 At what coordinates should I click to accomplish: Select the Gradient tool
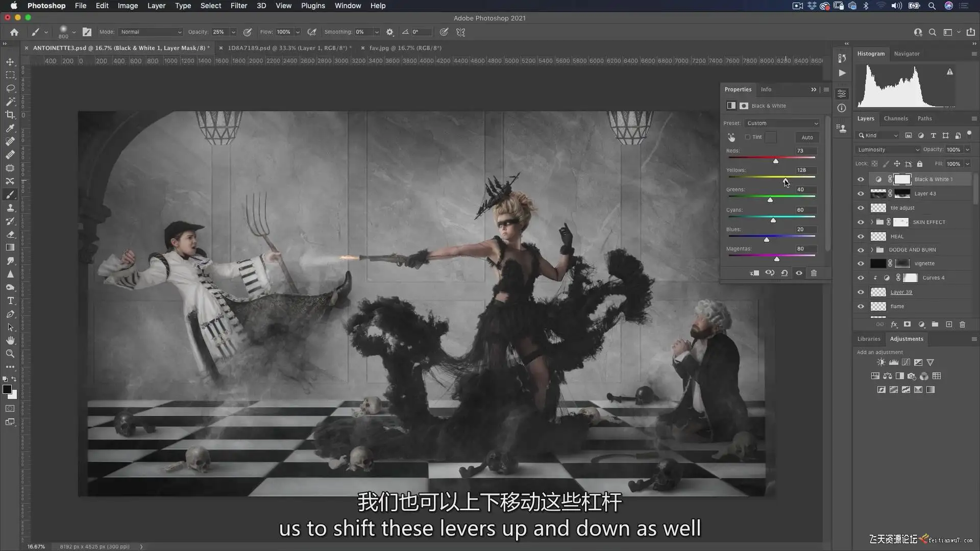point(10,247)
